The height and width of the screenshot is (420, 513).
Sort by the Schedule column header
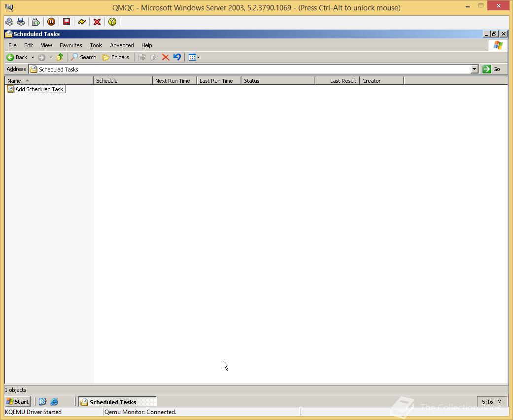click(123, 80)
